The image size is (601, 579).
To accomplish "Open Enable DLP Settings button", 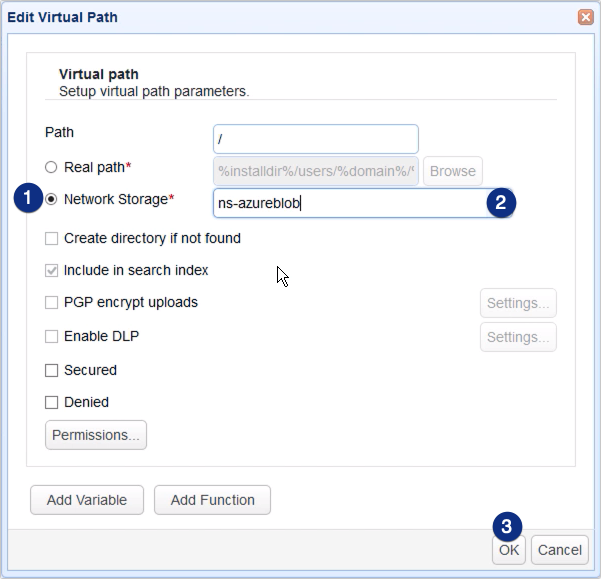I will point(518,337).
